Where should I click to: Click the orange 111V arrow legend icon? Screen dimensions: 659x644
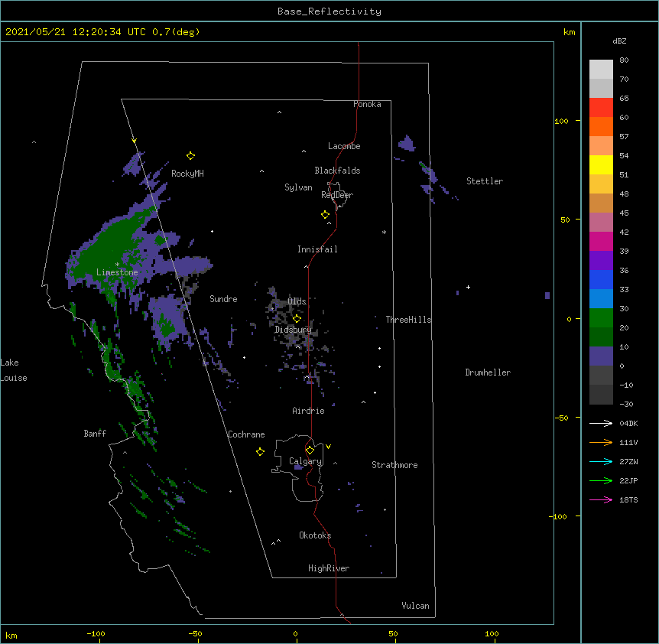(601, 442)
